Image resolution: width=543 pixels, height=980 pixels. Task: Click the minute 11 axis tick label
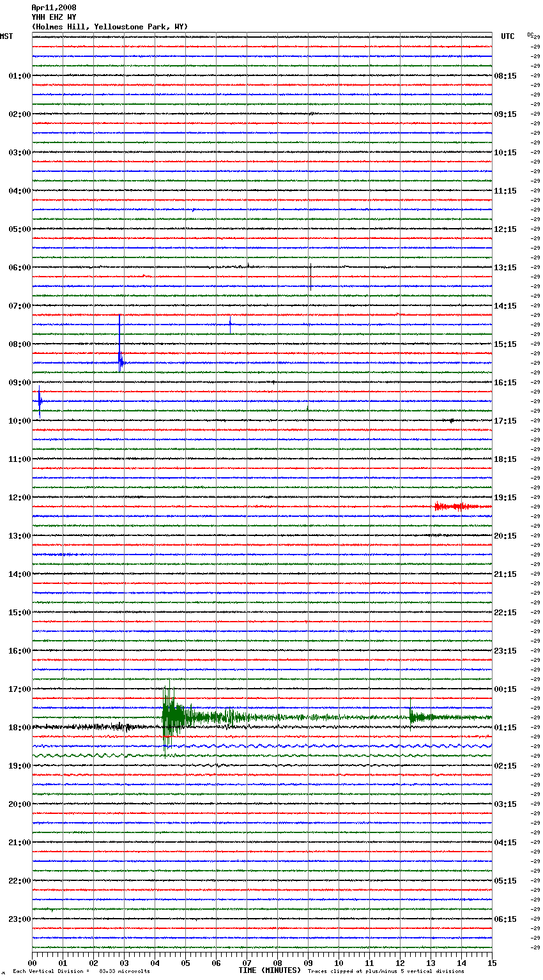(369, 963)
